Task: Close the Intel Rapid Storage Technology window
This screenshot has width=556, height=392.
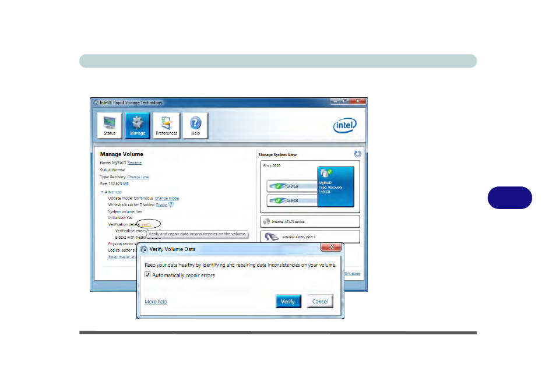Action: point(358,101)
